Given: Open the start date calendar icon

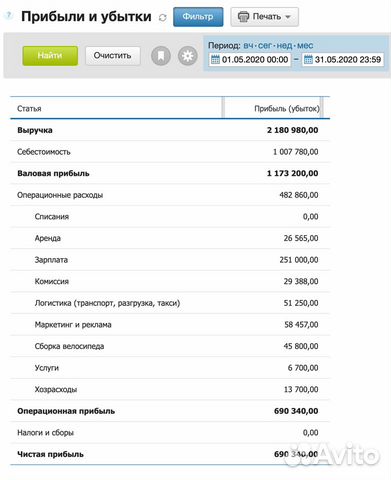Looking at the screenshot, I should [215, 60].
